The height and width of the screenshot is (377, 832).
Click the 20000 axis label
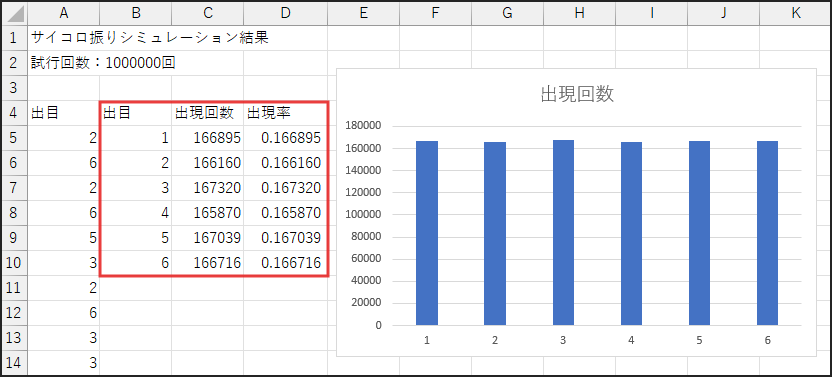[x=366, y=303]
